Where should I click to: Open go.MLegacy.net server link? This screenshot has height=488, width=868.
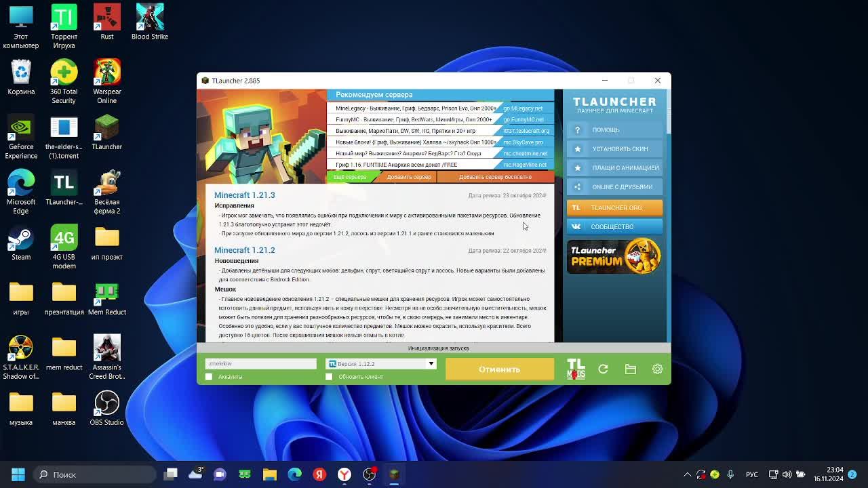523,108
